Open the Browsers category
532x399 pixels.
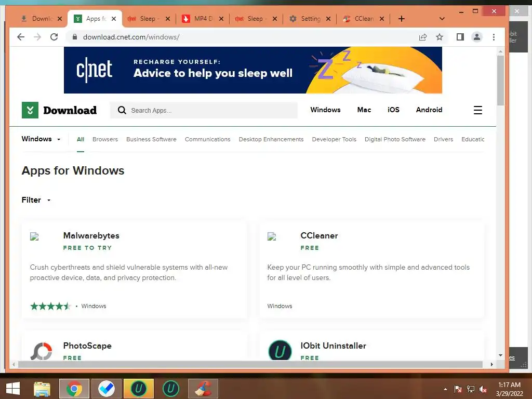pos(105,139)
